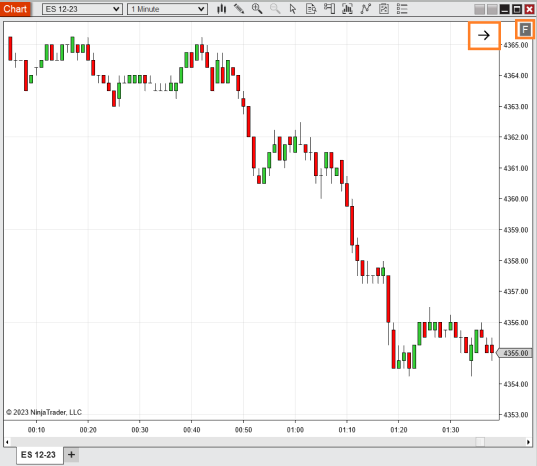Close the chart window with red X
Screen dimensions: 537x466
pyautogui.click(x=529, y=9)
